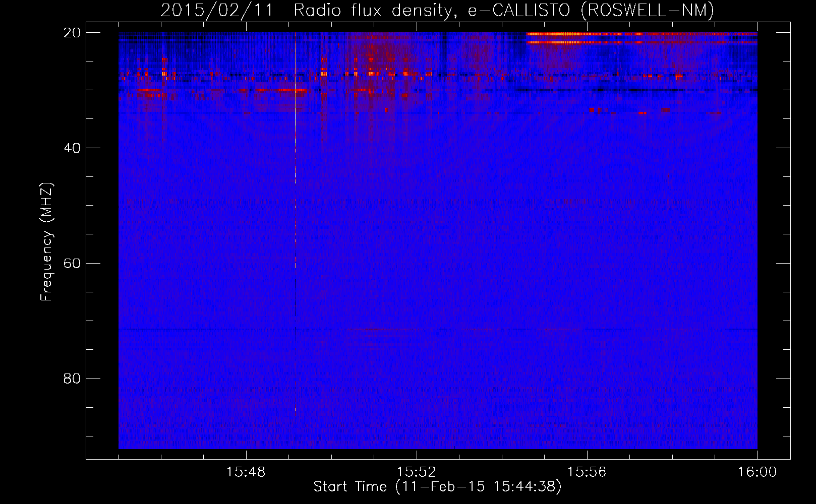Image resolution: width=816 pixels, height=504 pixels.
Task: Click the 'Start Time (11-Feb-15 15:44:38)' label
Action: 437,487
